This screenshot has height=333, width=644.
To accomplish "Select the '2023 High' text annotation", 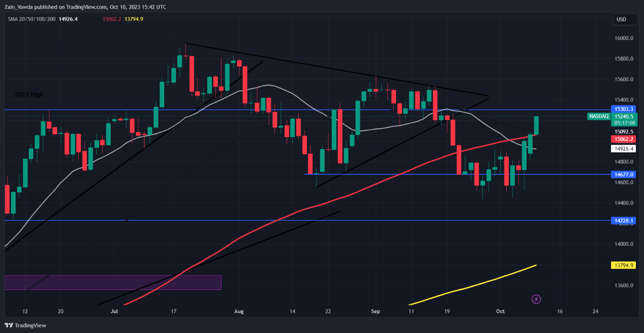I will (x=29, y=95).
